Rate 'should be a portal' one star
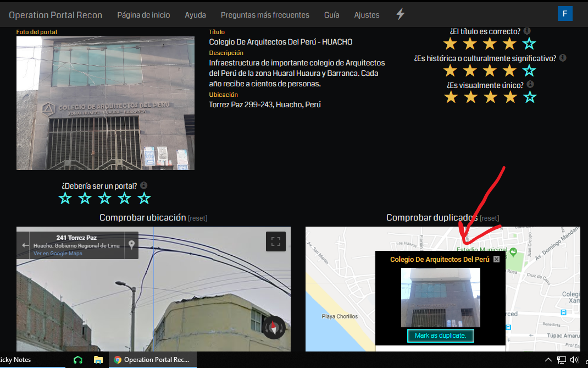The width and height of the screenshot is (588, 368). 65,198
